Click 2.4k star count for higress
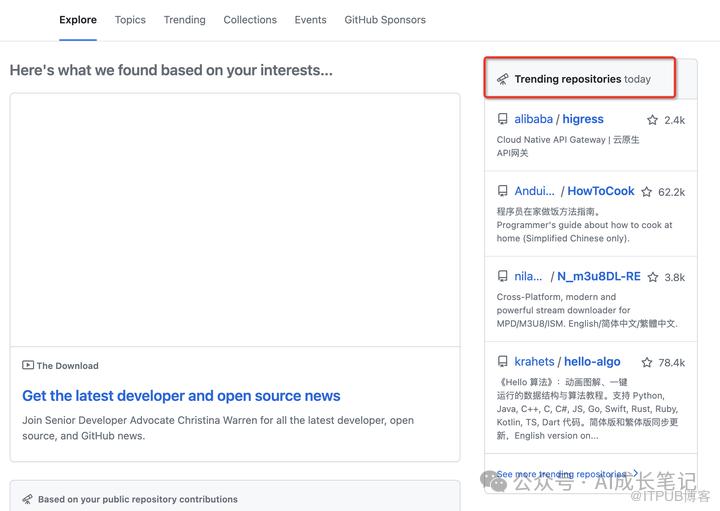 point(674,120)
